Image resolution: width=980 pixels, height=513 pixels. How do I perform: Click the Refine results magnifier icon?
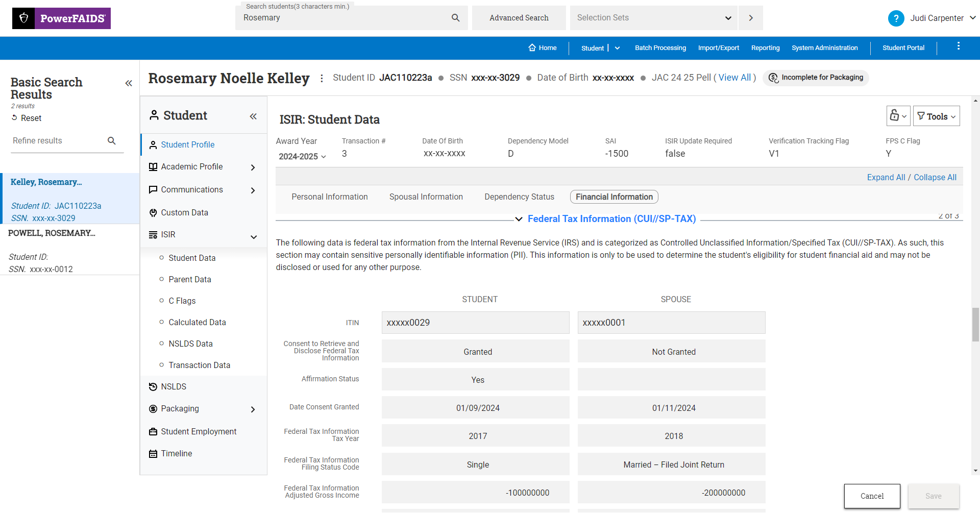[112, 140]
